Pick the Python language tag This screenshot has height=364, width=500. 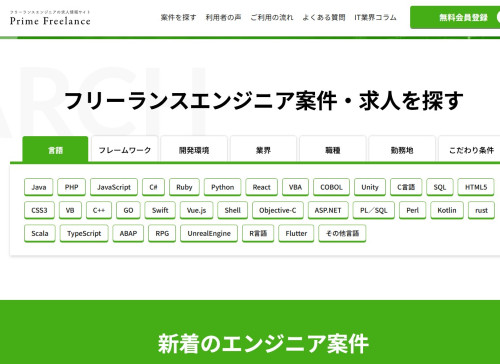point(222,187)
